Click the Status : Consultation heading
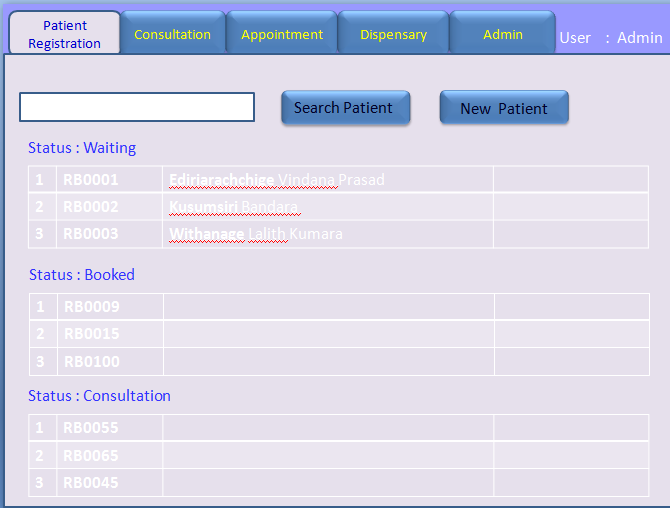Screen dimensions: 670x508 point(99,396)
